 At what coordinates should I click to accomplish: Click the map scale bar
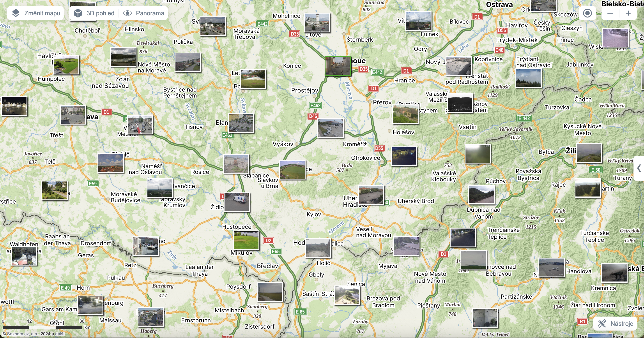click(x=42, y=327)
